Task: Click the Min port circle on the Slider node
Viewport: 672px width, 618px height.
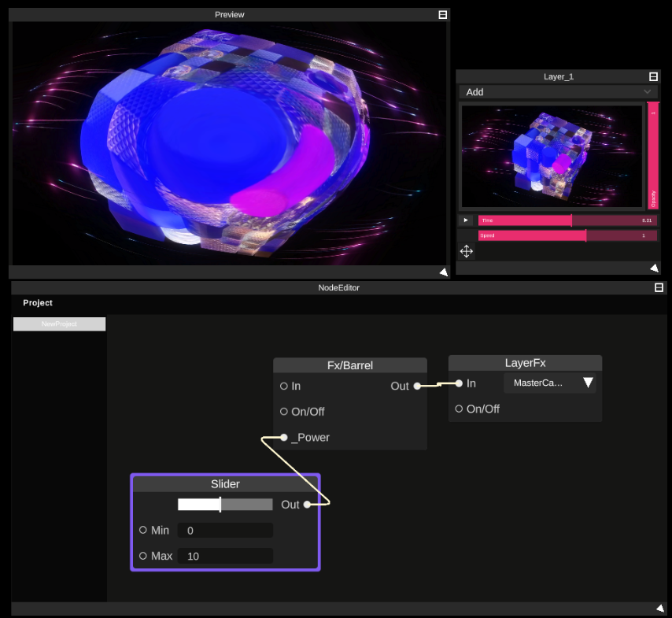Action: (x=142, y=530)
